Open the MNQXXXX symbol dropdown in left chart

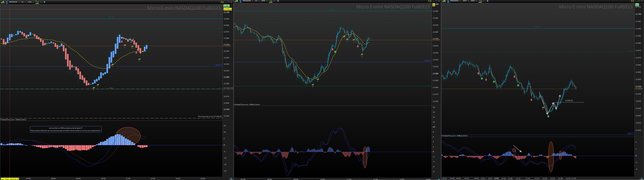pyautogui.click(x=14, y=2)
